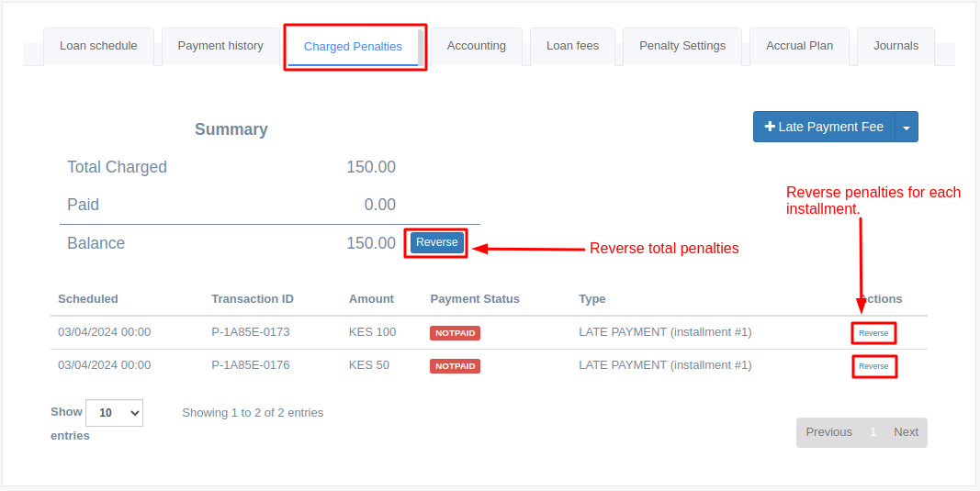Sort by the Scheduled column header

(x=88, y=299)
